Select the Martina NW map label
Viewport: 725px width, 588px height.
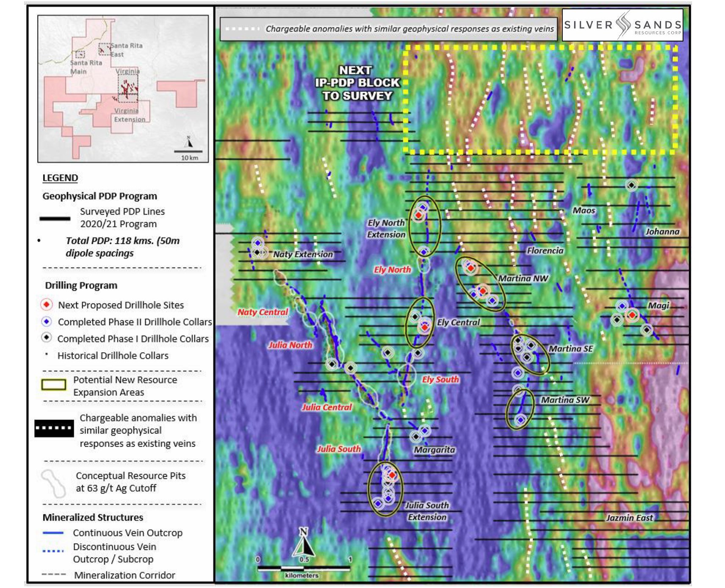pyautogui.click(x=523, y=279)
